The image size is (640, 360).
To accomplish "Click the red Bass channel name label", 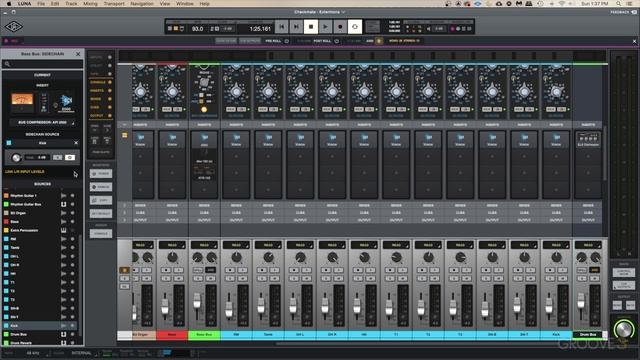I will [x=172, y=335].
